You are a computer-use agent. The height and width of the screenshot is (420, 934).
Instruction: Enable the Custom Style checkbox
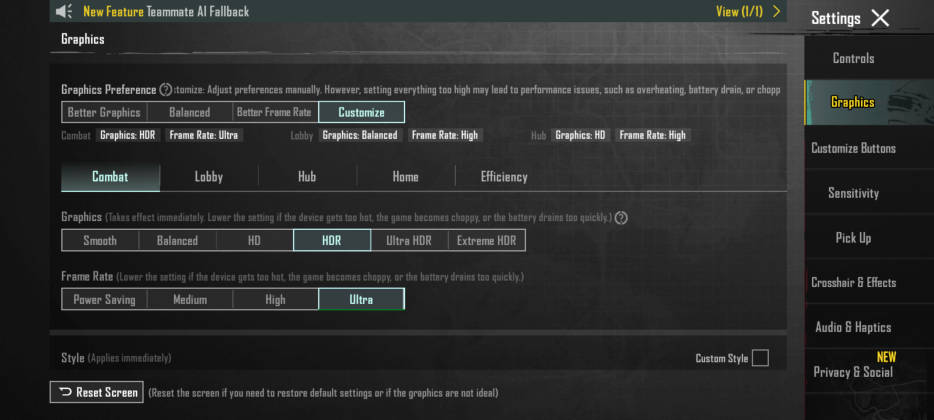click(x=760, y=358)
